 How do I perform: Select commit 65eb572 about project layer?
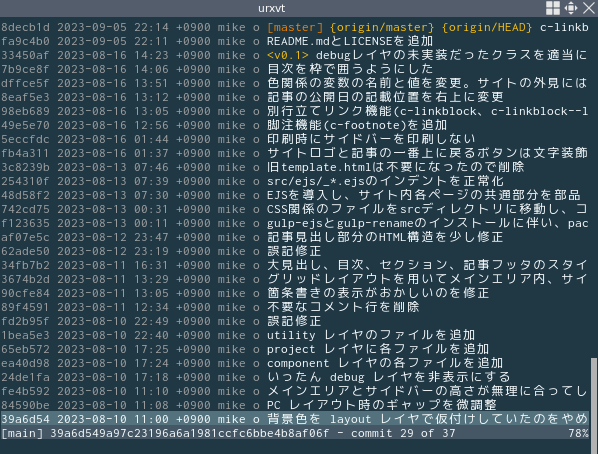pyautogui.click(x=294, y=349)
